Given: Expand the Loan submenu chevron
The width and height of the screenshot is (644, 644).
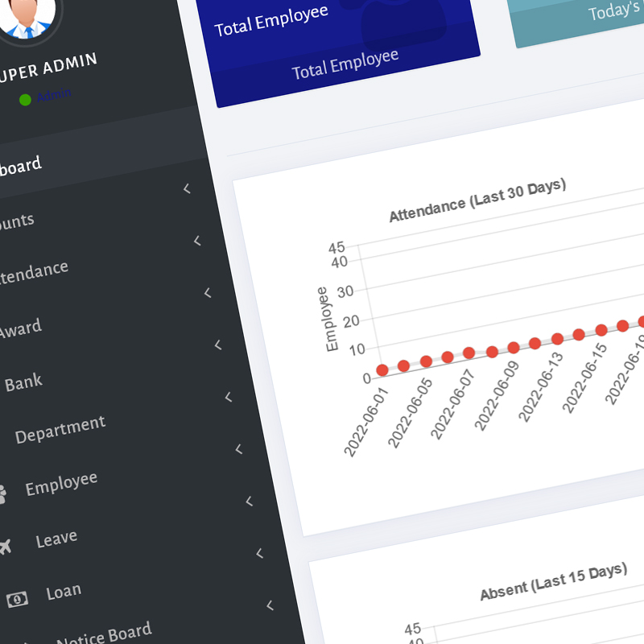Looking at the screenshot, I should tap(259, 553).
